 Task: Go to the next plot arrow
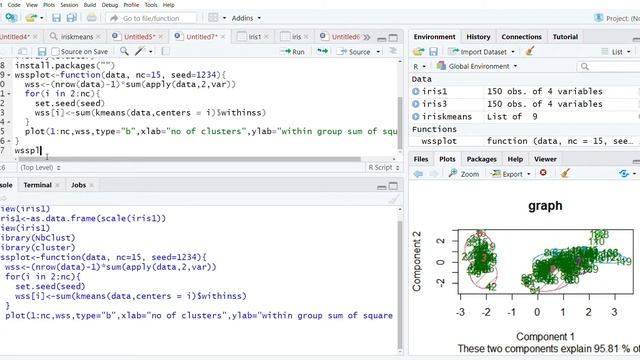433,173
